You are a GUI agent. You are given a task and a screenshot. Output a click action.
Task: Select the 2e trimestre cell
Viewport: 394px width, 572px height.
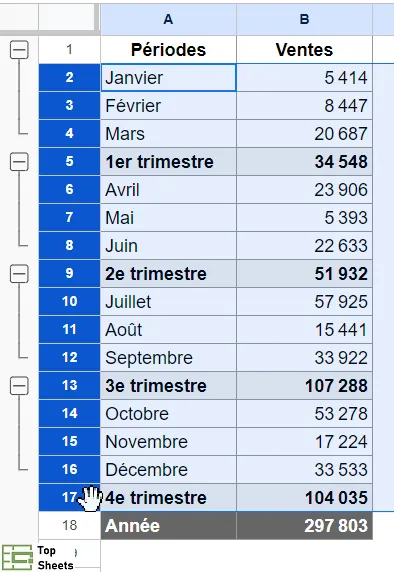point(168,274)
